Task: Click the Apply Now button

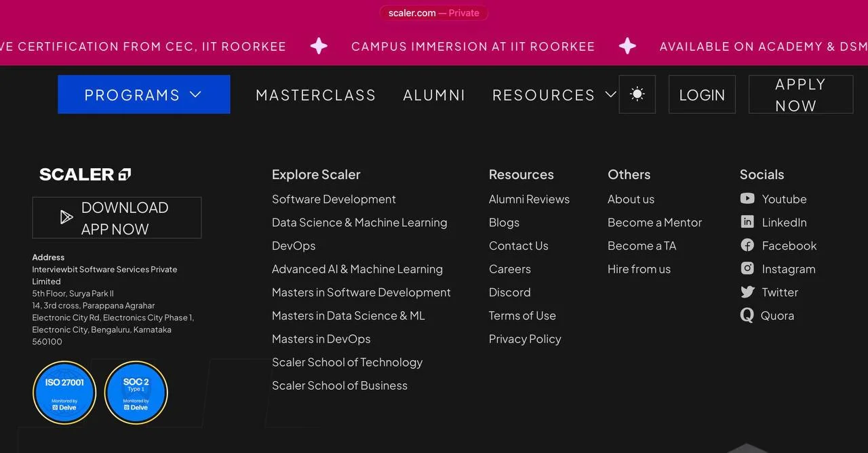Action: click(800, 94)
